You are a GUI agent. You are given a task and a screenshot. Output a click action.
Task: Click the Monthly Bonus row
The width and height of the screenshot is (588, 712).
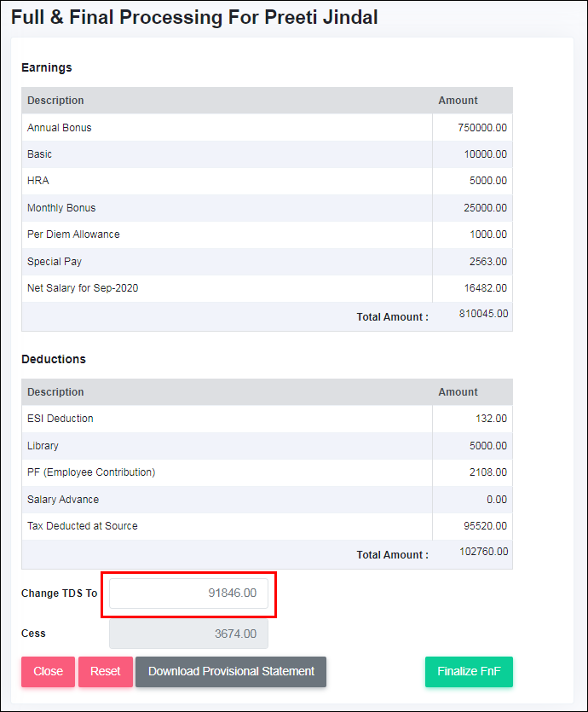pos(268,208)
